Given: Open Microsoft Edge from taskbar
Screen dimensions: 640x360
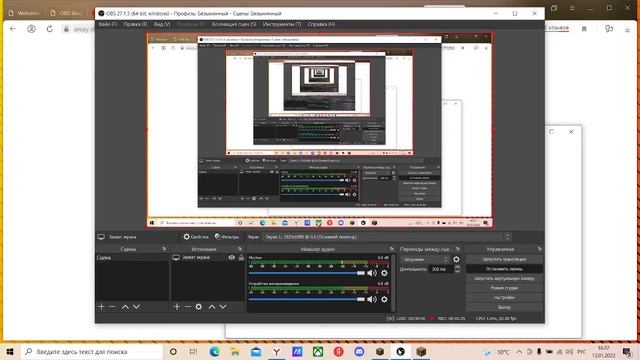Looking at the screenshot, I should (x=214, y=351).
